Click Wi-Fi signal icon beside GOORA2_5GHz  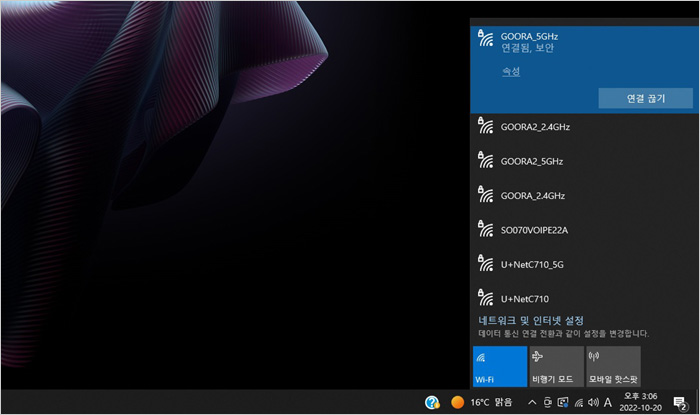click(x=485, y=160)
